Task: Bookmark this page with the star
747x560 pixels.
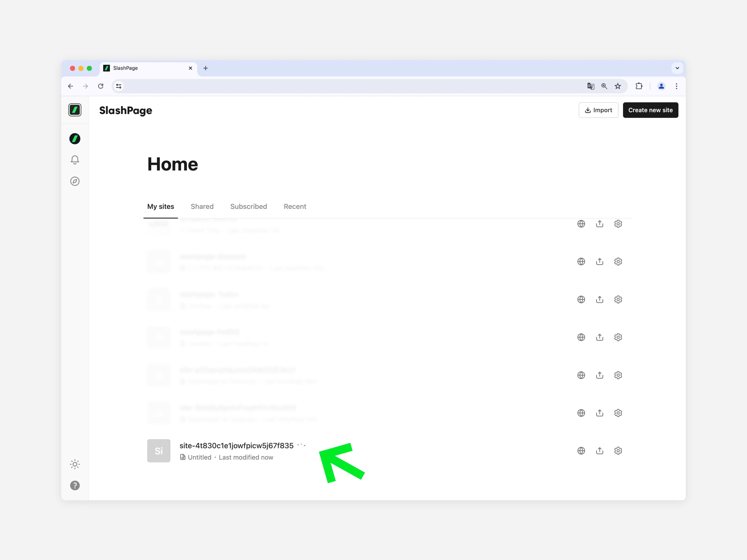Action: click(618, 86)
